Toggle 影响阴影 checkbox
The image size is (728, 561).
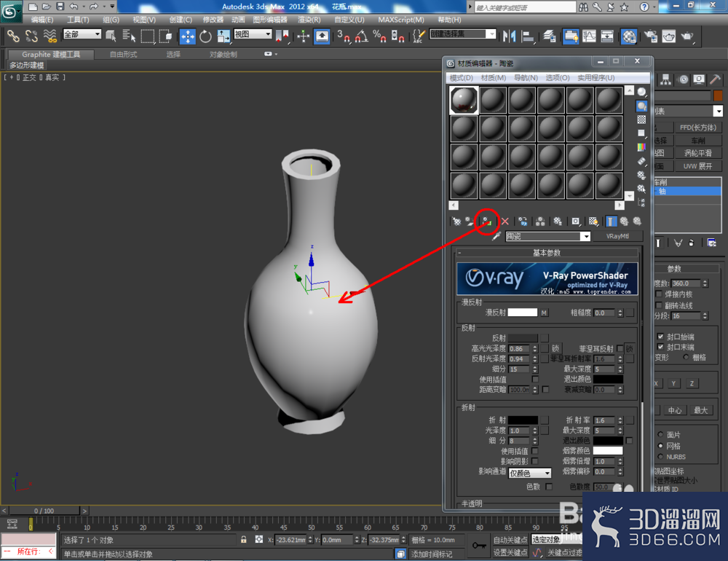pyautogui.click(x=535, y=461)
